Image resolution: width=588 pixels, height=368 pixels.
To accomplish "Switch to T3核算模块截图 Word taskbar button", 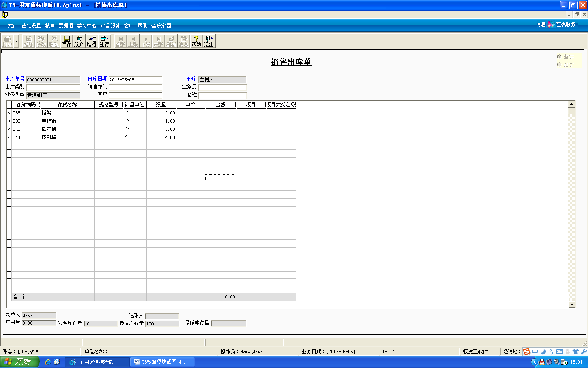I will [x=162, y=362].
